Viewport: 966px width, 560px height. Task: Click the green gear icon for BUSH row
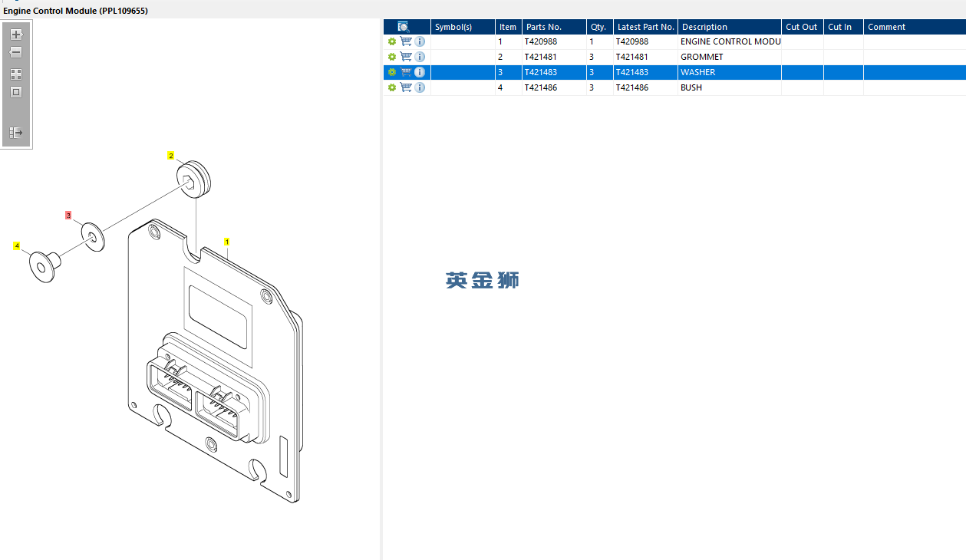point(392,87)
